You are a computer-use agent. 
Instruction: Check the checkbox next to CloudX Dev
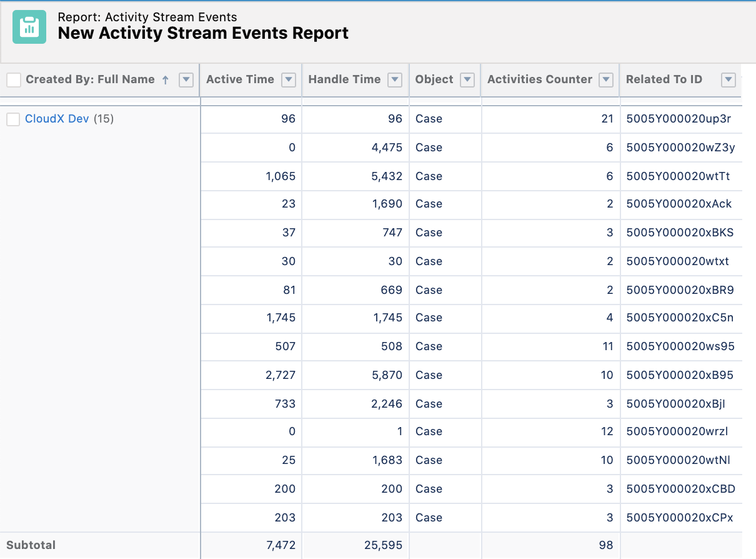[13, 119]
